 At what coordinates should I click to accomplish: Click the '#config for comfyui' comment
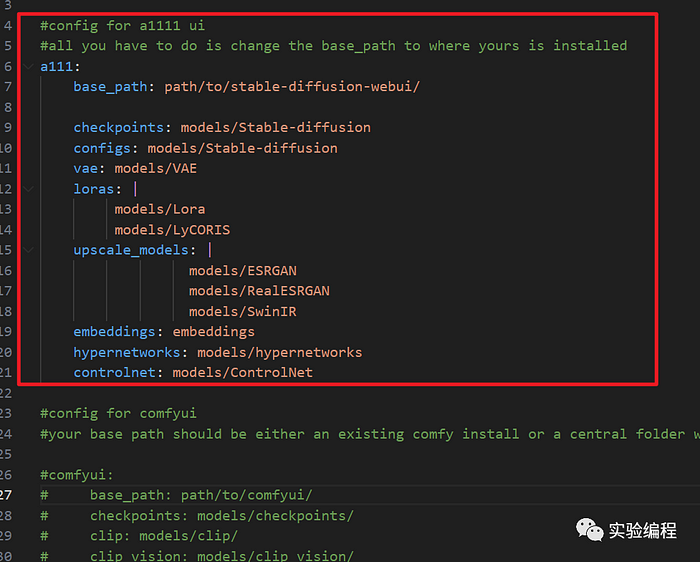(118, 413)
